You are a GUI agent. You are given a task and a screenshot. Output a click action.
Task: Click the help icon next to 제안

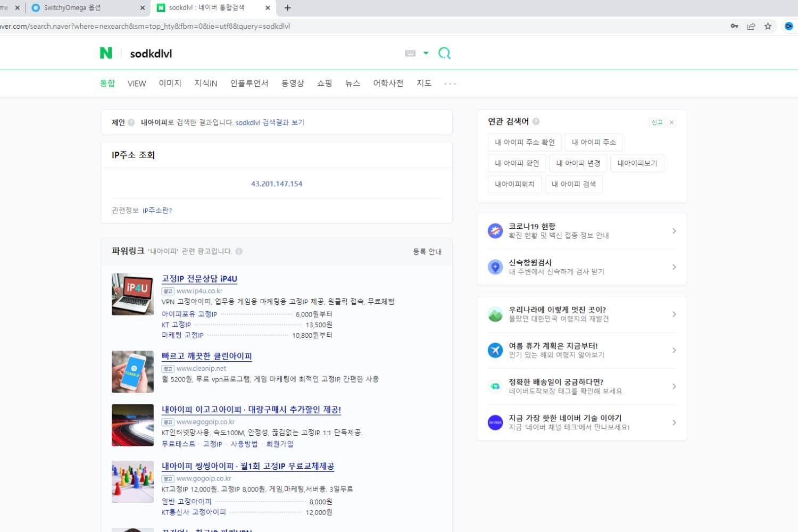tap(131, 122)
